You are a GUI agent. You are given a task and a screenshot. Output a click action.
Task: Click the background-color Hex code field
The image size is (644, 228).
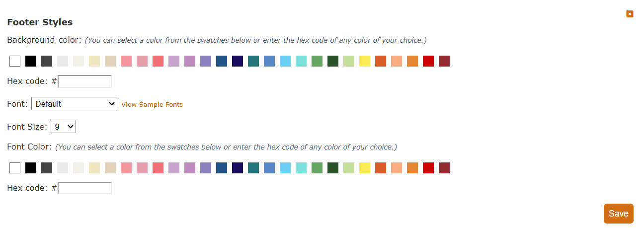click(85, 81)
